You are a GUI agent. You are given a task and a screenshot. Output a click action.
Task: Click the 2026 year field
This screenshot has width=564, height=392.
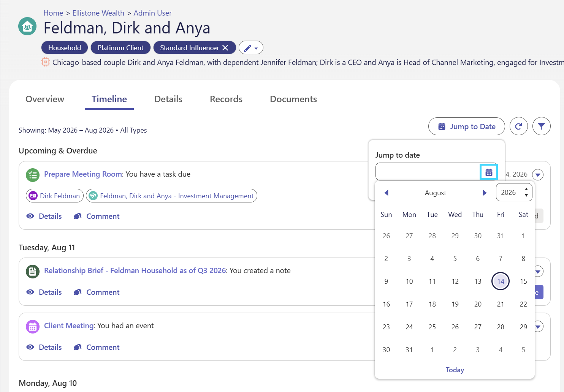point(509,193)
